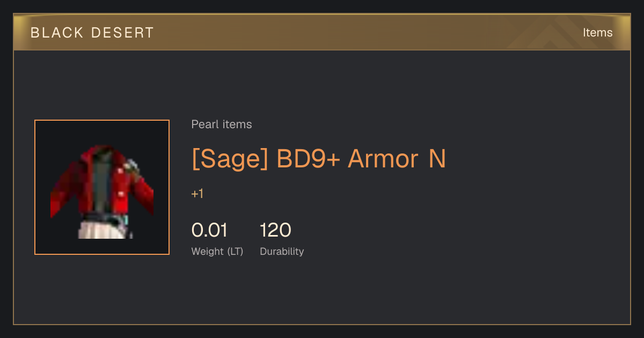Viewport: 644px width, 338px height.
Task: Click the 120 durability value
Action: coord(275,230)
